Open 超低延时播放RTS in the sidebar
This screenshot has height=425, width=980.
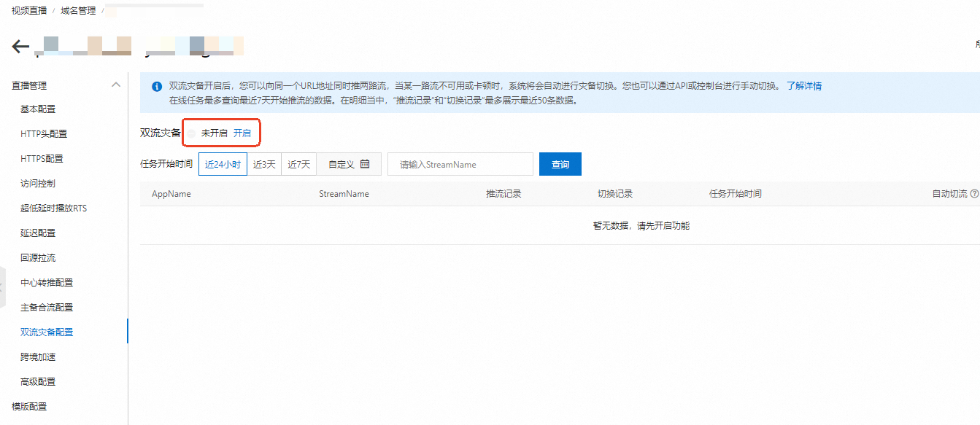[x=54, y=208]
